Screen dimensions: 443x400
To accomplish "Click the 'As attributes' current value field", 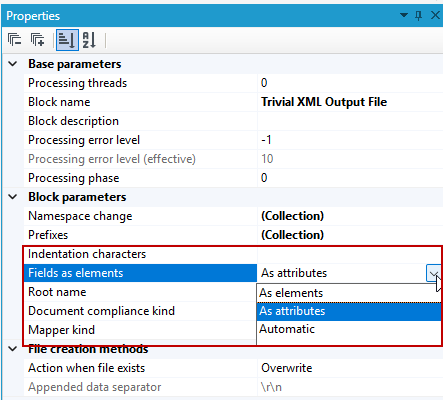I will click(x=342, y=273).
